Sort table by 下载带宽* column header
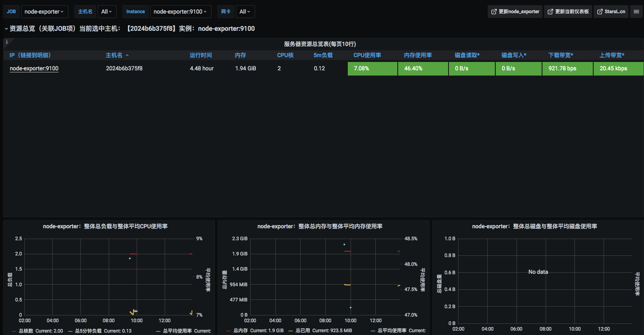This screenshot has width=644, height=335. click(x=560, y=55)
